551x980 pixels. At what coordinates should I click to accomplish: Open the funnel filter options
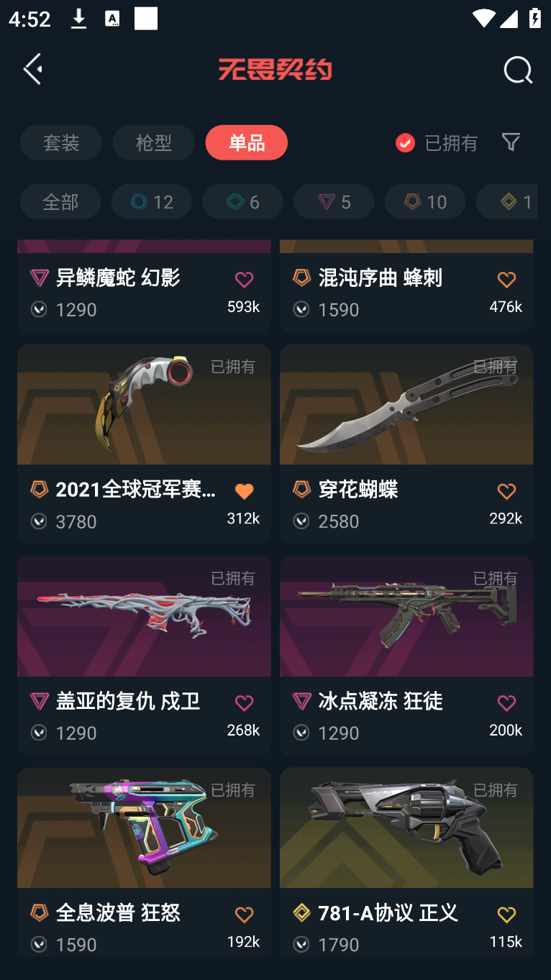pos(511,142)
